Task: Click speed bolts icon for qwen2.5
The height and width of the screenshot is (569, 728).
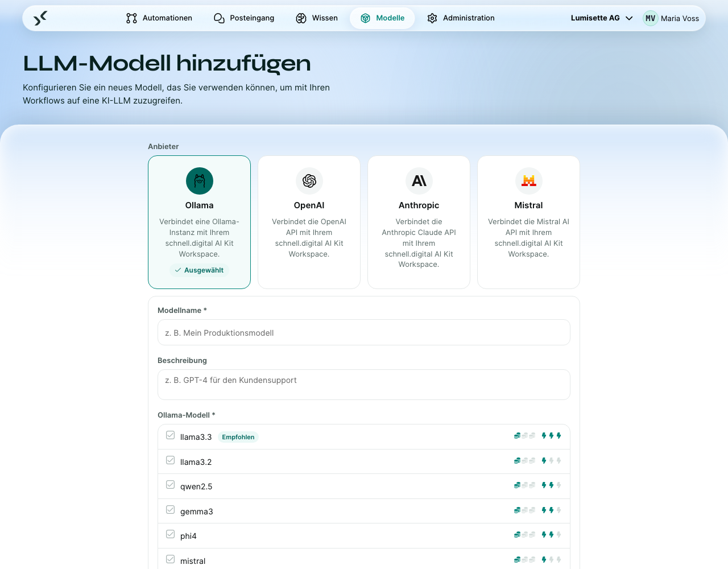Action: [551, 485]
